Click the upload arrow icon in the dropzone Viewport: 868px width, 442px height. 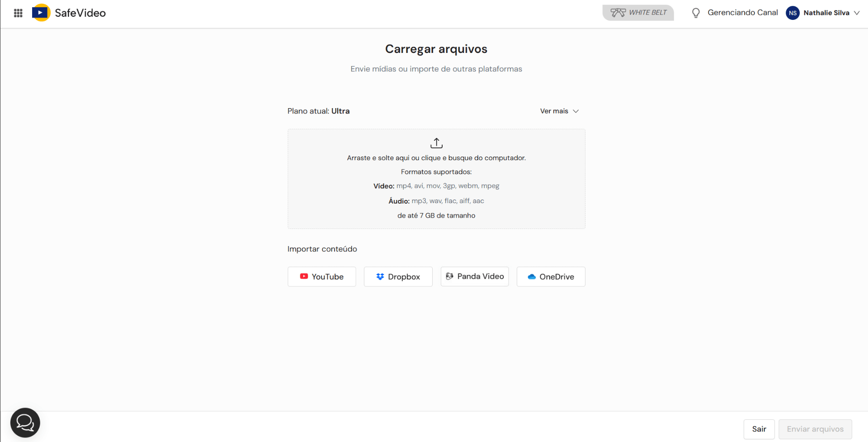[436, 143]
